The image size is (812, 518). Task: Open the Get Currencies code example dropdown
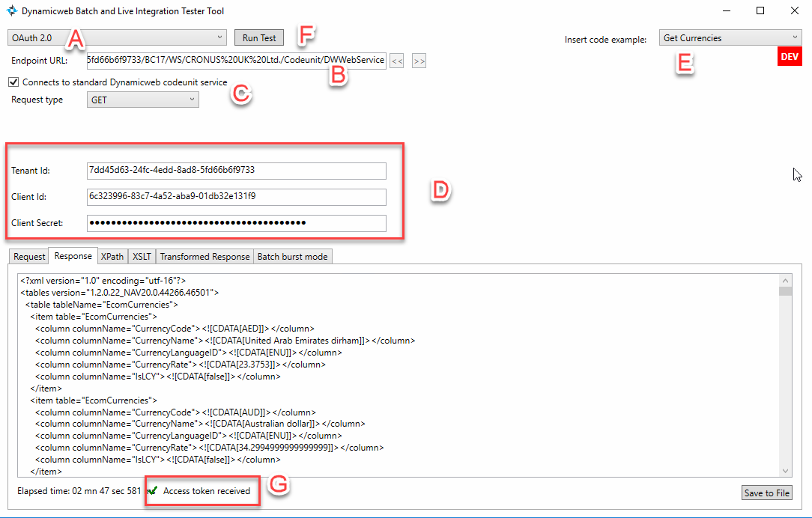730,37
